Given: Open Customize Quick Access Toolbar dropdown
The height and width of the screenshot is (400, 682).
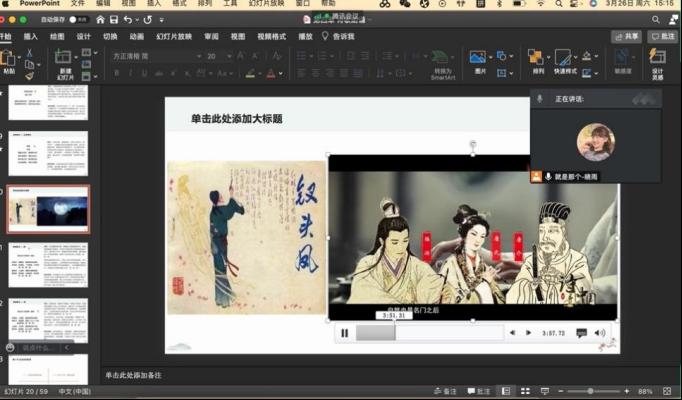Looking at the screenshot, I should coord(162,20).
